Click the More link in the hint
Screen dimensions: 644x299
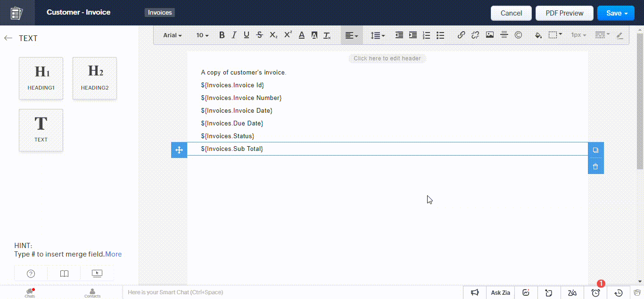tap(114, 254)
